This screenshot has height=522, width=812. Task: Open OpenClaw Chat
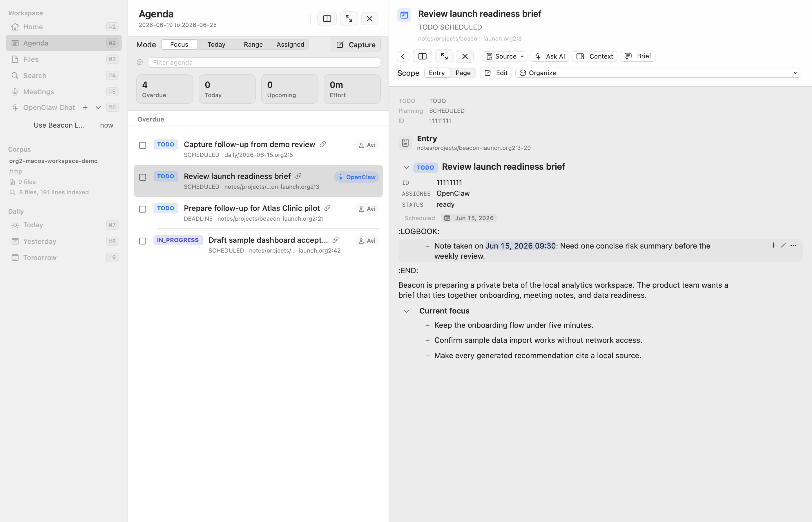point(49,108)
